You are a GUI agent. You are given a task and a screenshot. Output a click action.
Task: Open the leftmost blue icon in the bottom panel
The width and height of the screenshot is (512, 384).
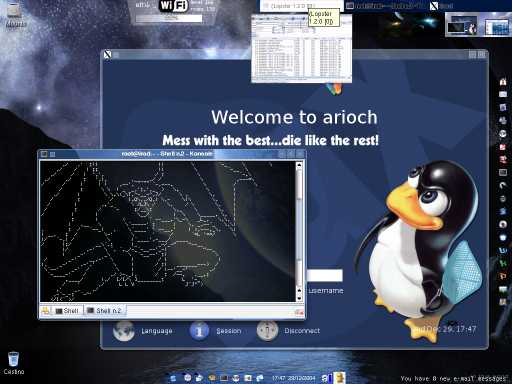[173, 378]
